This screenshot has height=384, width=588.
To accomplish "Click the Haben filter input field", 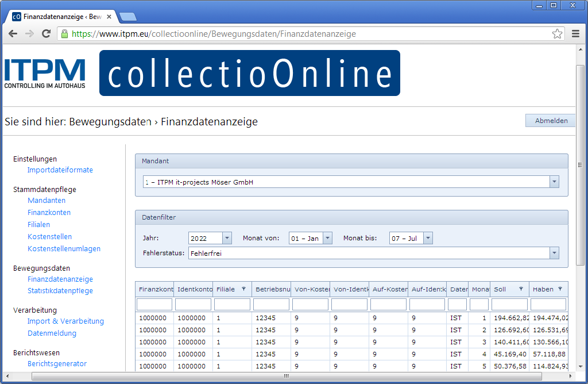I will click(x=548, y=304).
